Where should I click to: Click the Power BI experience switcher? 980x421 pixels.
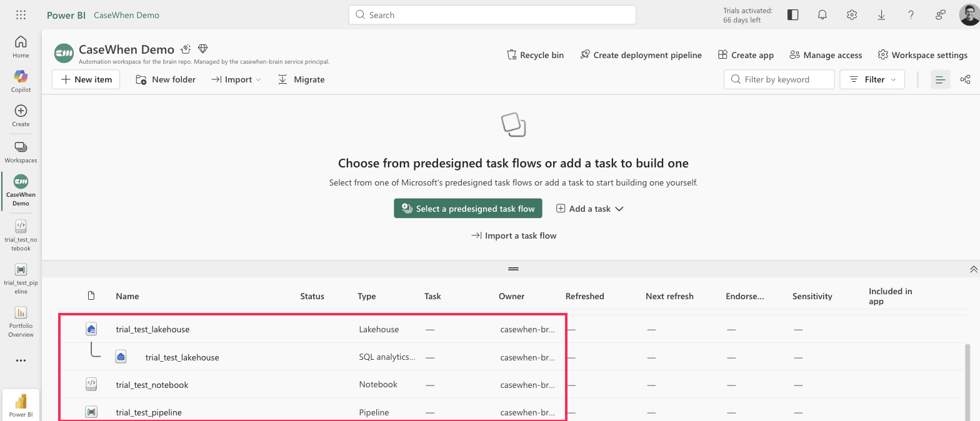coord(21,405)
